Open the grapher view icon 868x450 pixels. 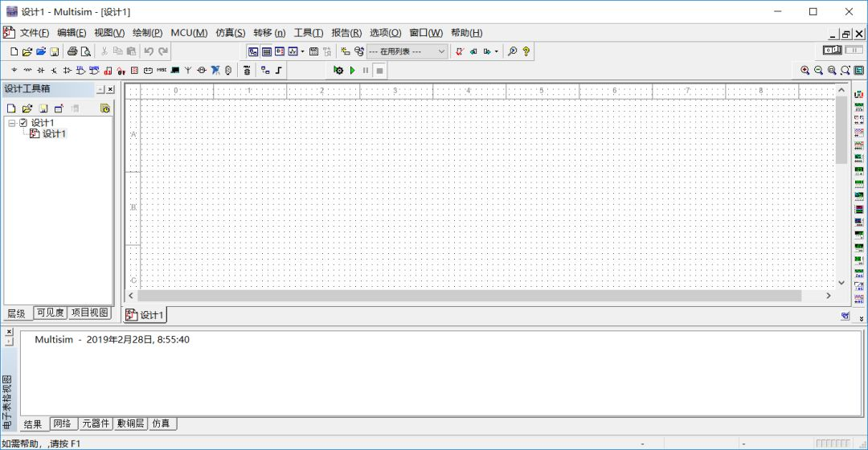(293, 51)
